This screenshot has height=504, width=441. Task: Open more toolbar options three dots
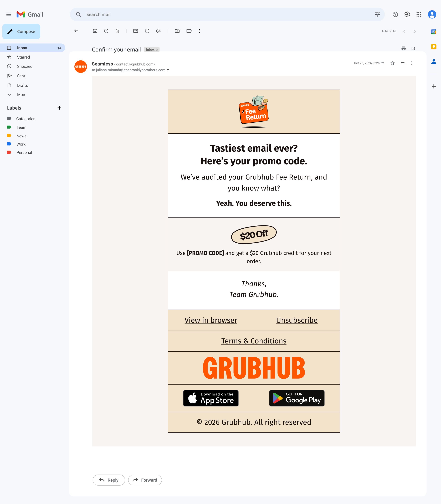(x=199, y=31)
